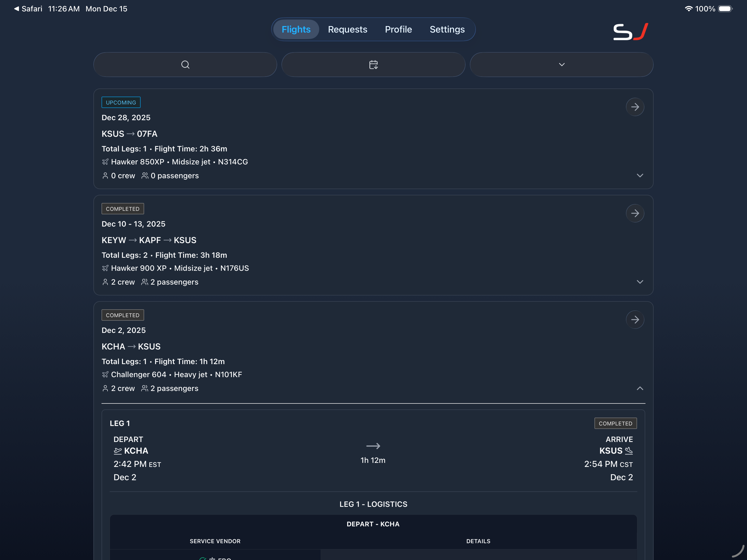Tap the battery indicator icon
Viewport: 747px width, 560px height.
coord(725,9)
